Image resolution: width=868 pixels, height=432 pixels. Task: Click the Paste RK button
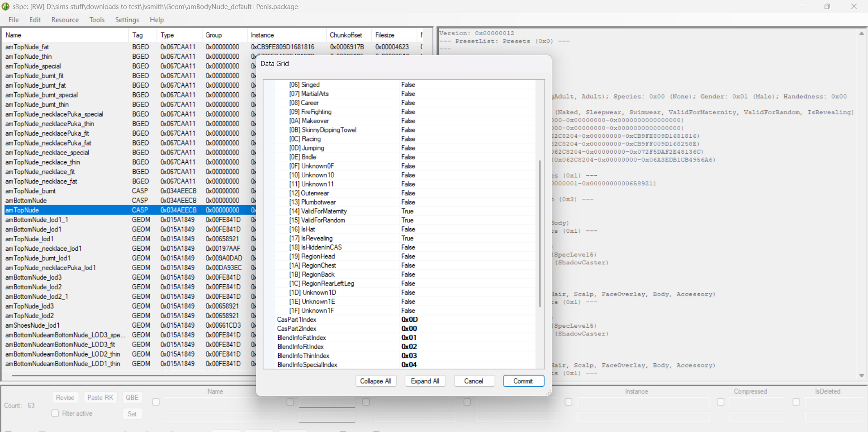[100, 398]
